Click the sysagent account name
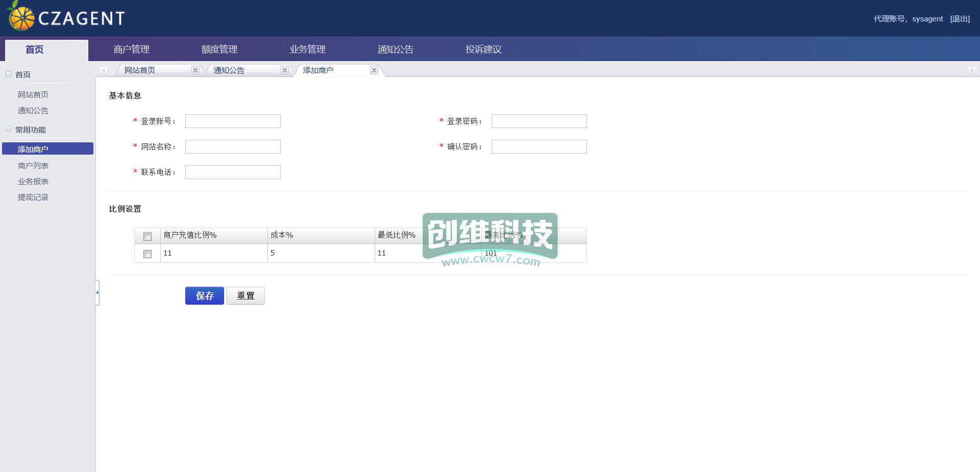980x472 pixels. pyautogui.click(x=927, y=19)
